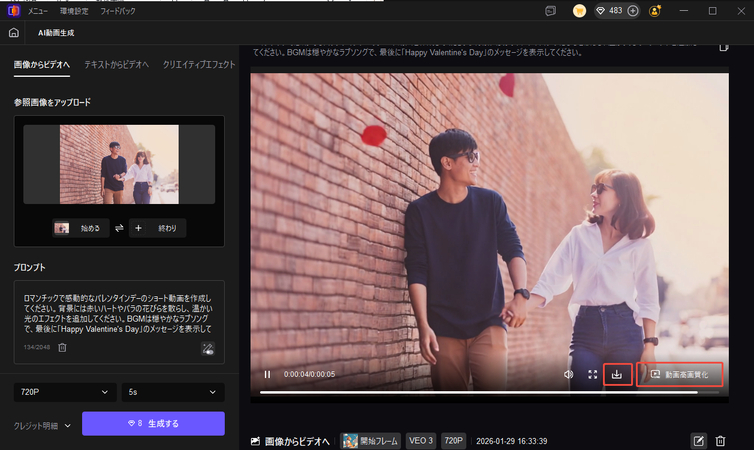Image resolution: width=754 pixels, height=450 pixels.
Task: Open the メニュー menu
Action: click(37, 11)
